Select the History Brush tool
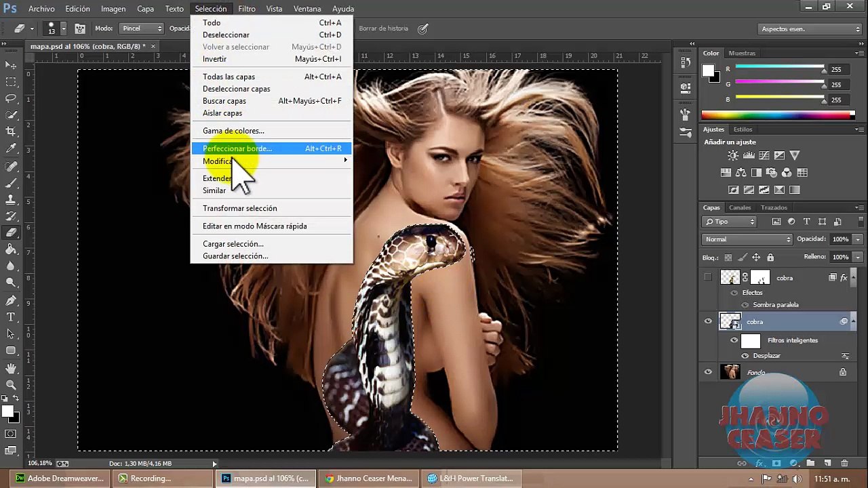The image size is (868, 488). 11,217
